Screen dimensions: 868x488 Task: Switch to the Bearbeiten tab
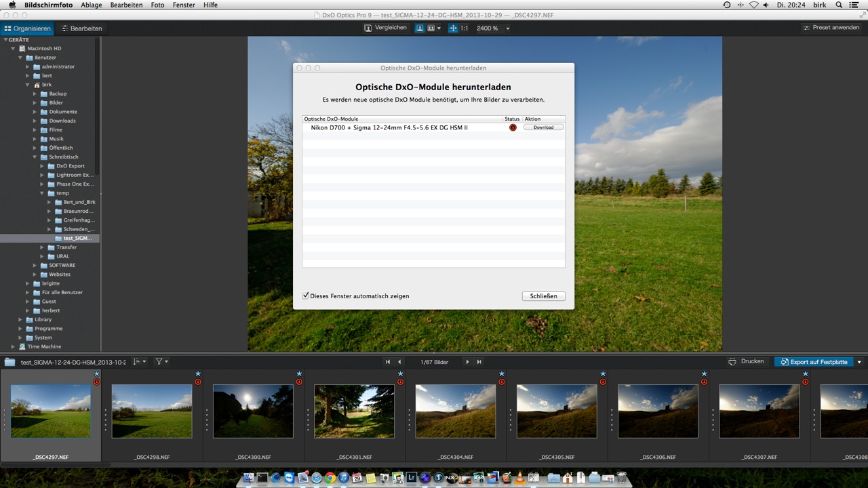tap(81, 28)
